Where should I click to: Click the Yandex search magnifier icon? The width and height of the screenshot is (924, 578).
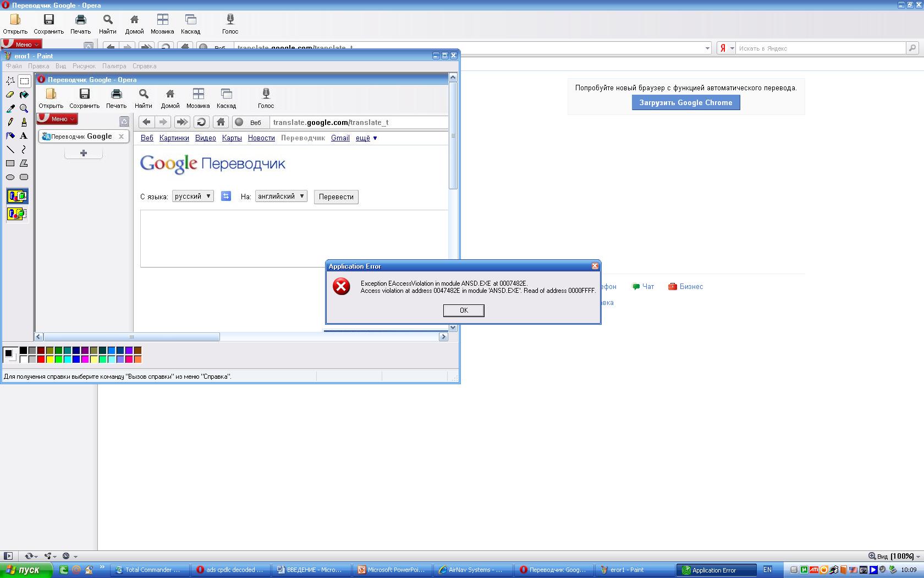point(912,48)
